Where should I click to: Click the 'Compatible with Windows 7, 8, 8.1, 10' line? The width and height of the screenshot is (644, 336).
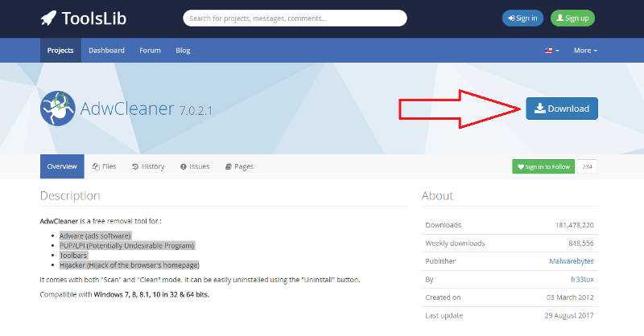click(x=125, y=294)
